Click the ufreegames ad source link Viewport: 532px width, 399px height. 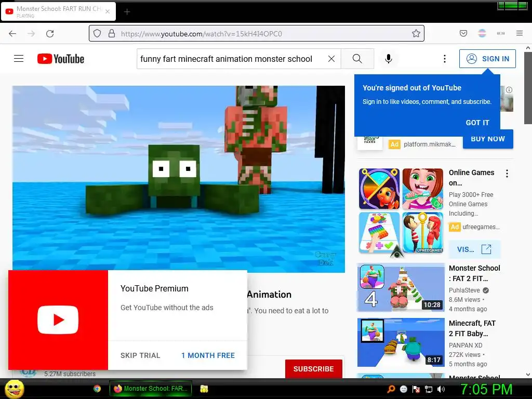[481, 227]
